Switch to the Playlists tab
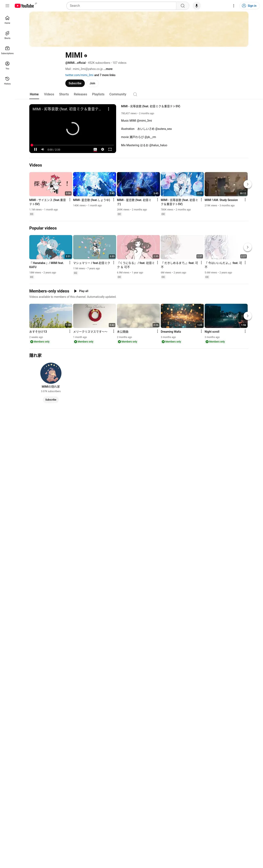263x868 pixels. (x=98, y=94)
